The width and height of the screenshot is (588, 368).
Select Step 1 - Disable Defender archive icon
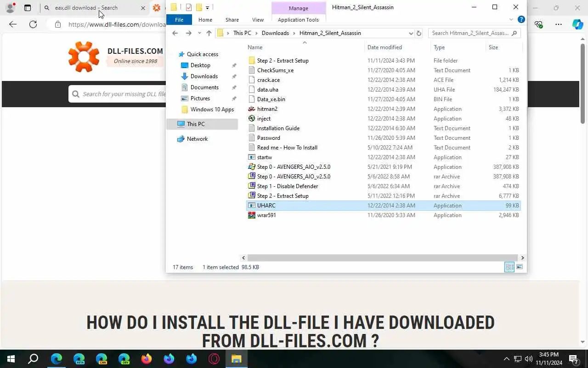point(251,186)
